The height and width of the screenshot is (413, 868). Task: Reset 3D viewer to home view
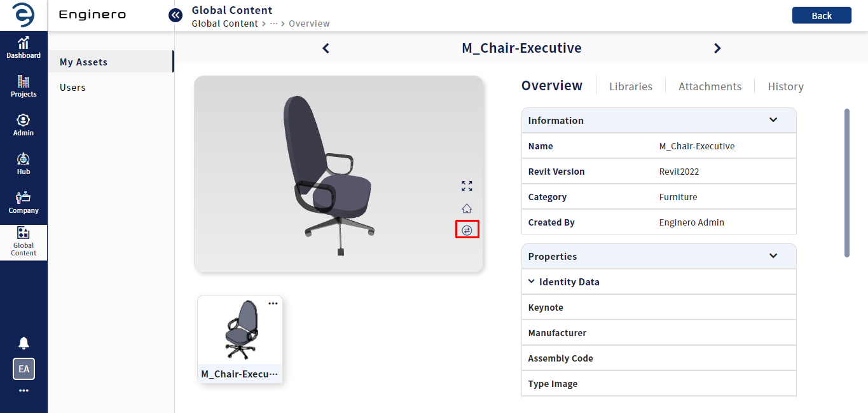[467, 208]
